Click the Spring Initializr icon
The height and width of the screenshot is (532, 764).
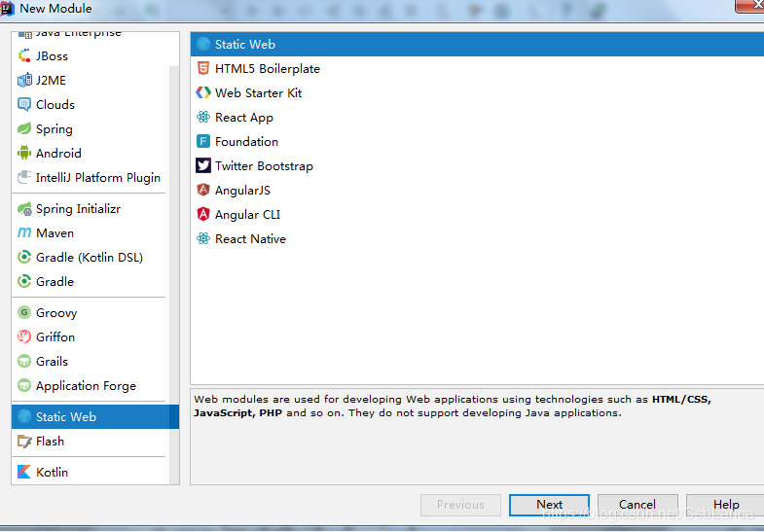(x=24, y=209)
